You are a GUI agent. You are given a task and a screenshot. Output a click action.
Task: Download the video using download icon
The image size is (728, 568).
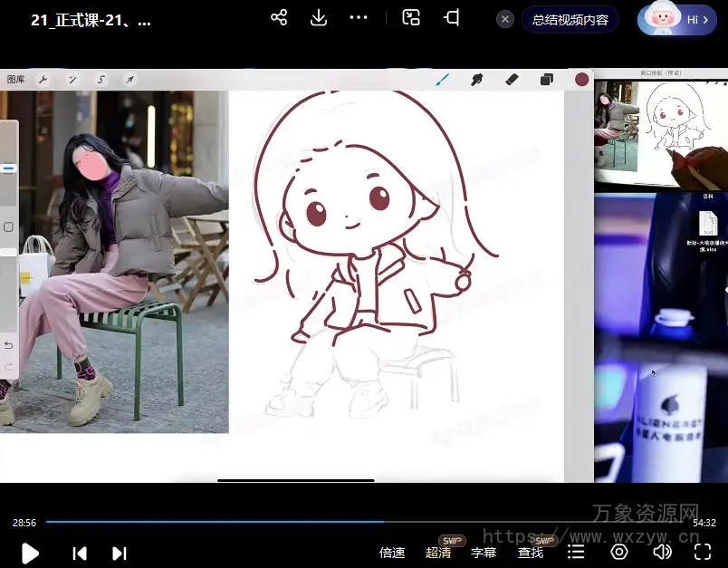[319, 18]
